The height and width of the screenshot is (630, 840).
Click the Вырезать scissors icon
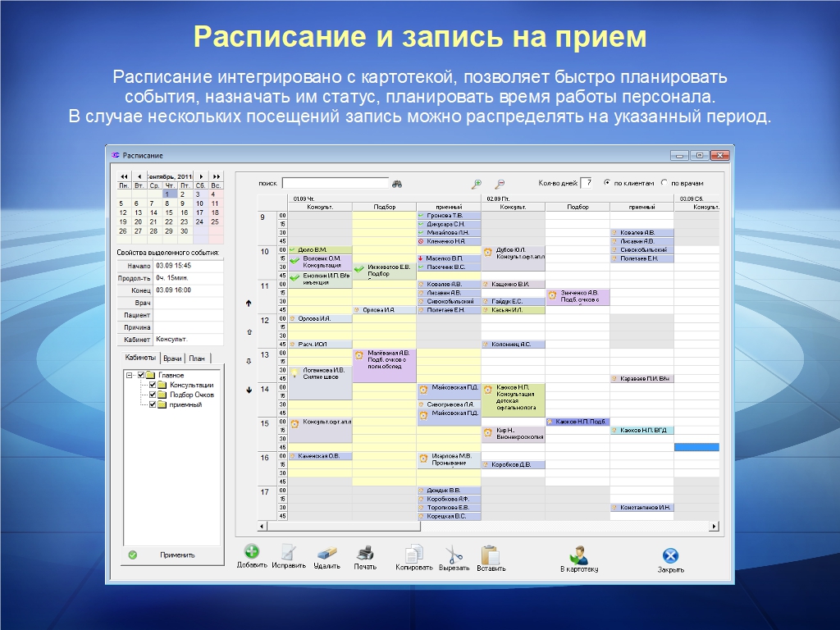[454, 554]
